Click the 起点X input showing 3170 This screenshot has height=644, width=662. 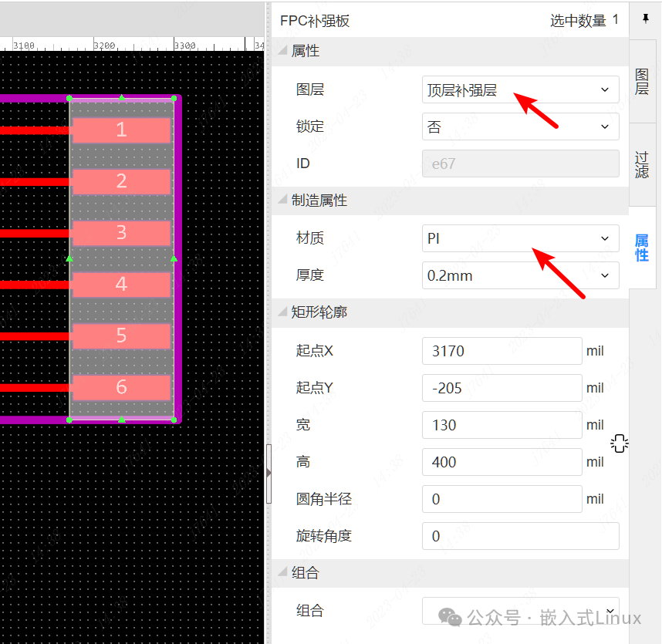[502, 350]
